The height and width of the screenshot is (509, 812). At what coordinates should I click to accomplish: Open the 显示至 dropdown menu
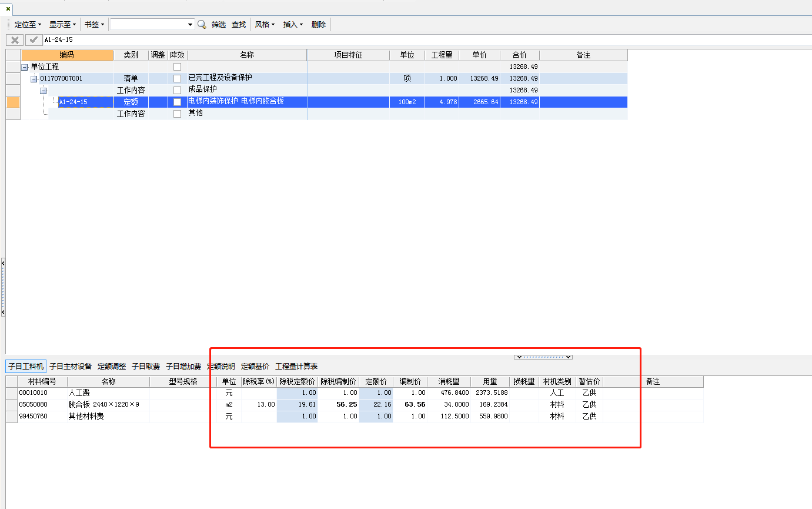(x=62, y=25)
